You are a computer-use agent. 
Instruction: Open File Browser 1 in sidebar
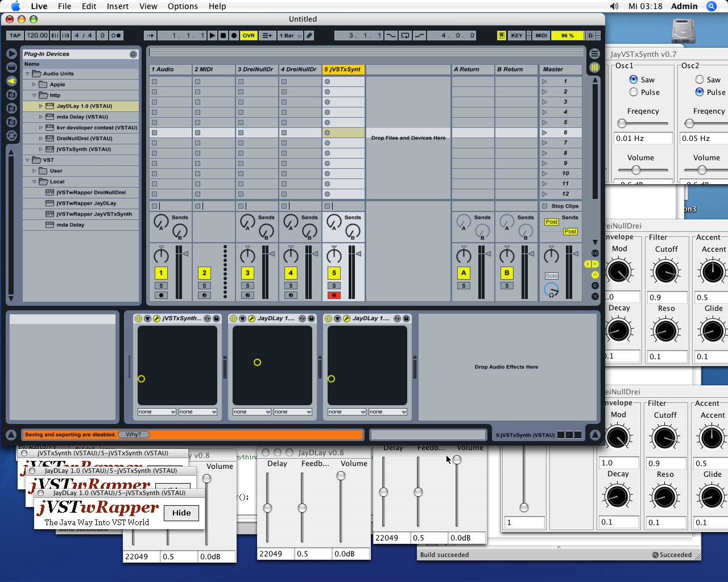coord(11,94)
